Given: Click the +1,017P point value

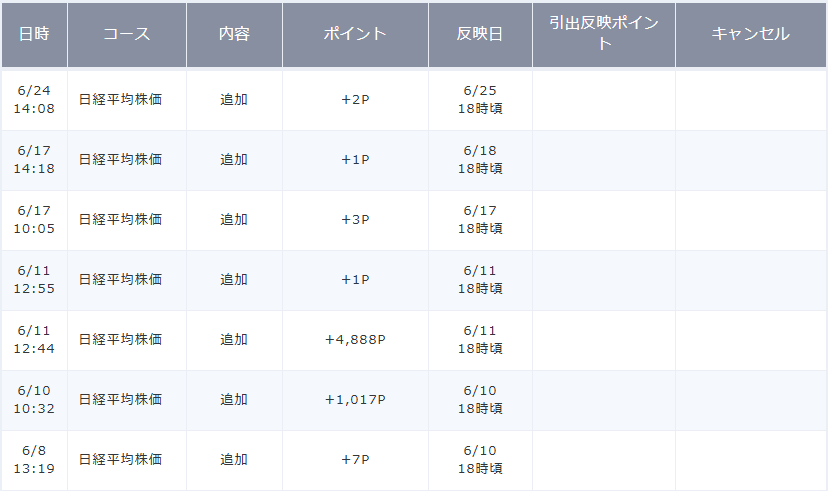Looking at the screenshot, I should click(x=355, y=400).
